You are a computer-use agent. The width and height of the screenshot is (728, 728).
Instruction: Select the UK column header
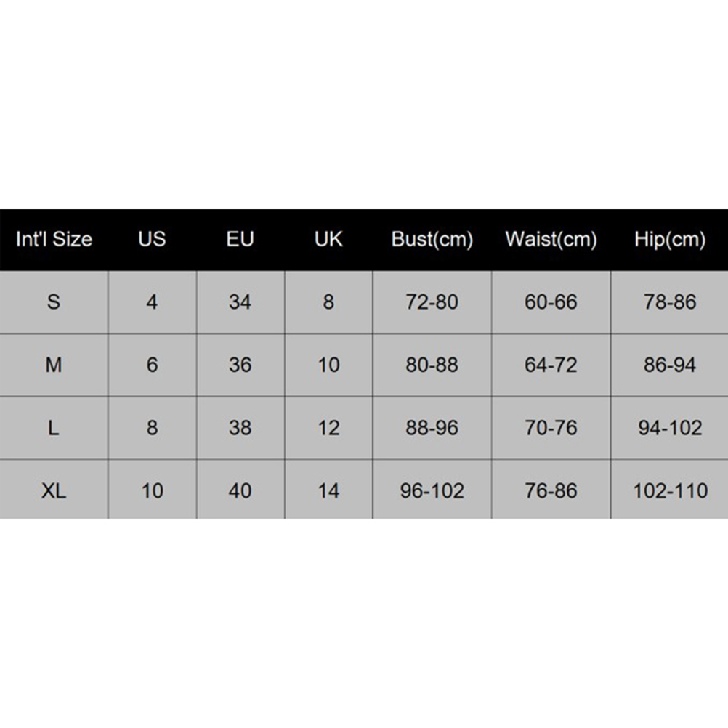click(x=328, y=239)
